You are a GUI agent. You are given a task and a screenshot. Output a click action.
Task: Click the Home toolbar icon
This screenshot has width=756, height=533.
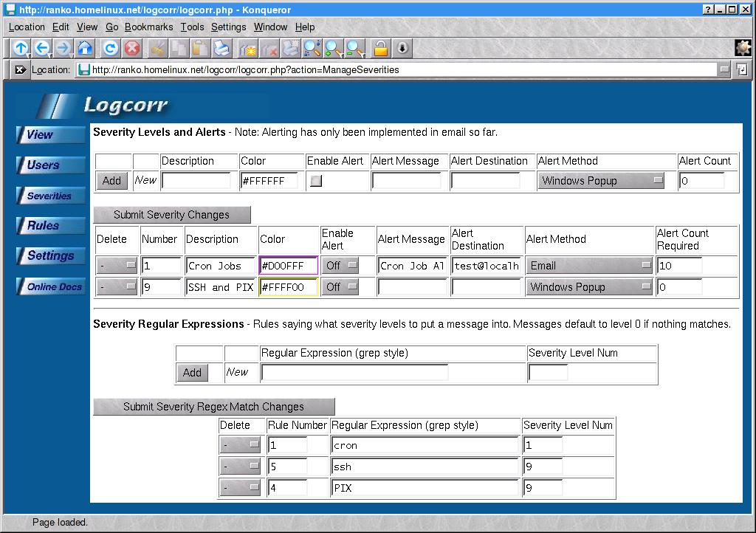(85, 49)
